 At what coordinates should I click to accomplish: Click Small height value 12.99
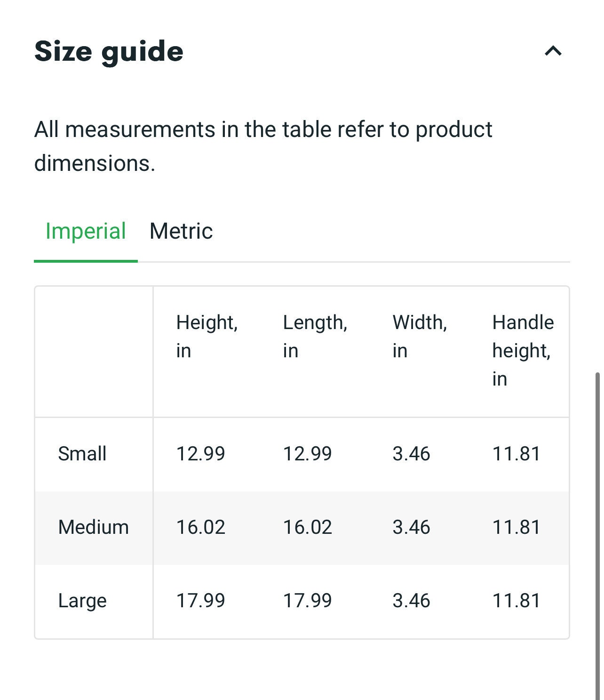pos(201,454)
